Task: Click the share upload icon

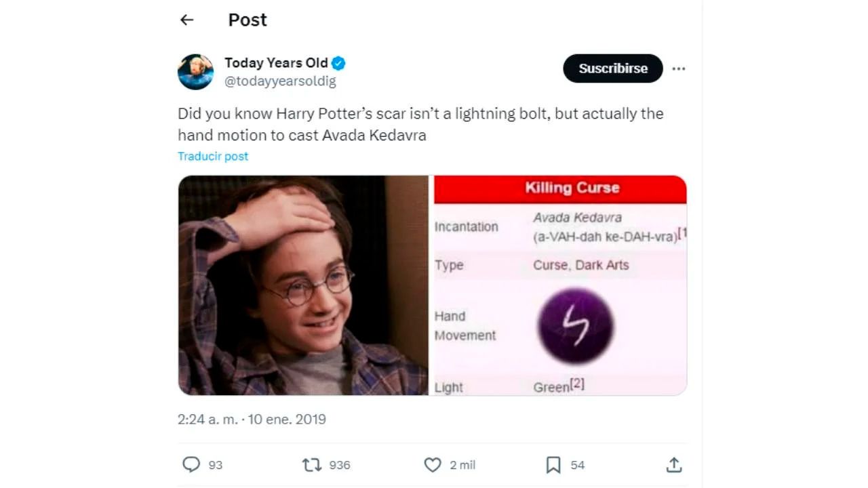Action: [673, 465]
